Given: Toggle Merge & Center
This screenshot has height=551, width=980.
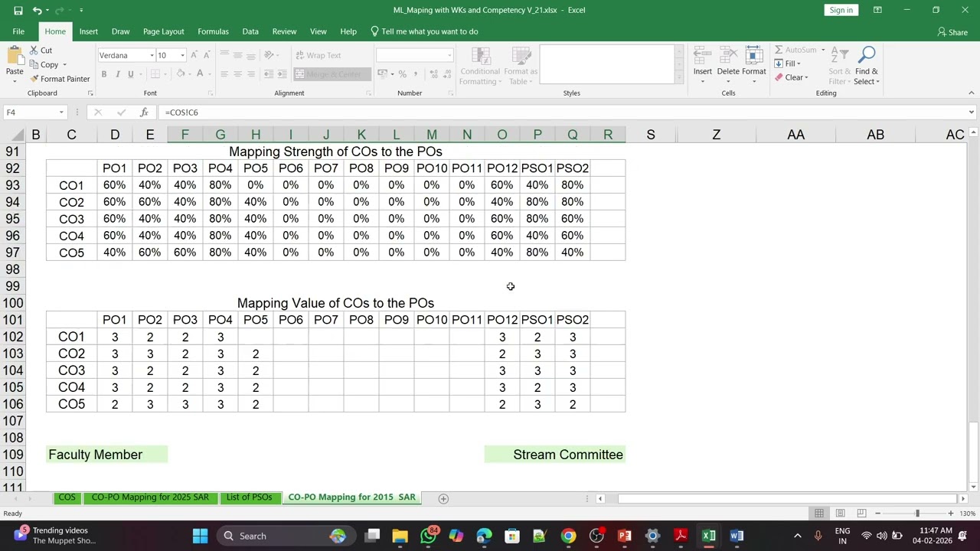Looking at the screenshot, I should point(332,74).
